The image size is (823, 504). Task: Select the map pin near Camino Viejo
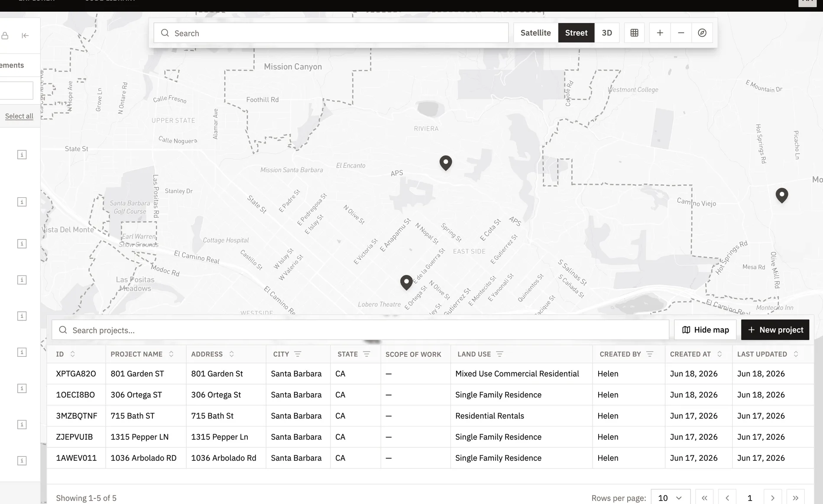(x=782, y=195)
